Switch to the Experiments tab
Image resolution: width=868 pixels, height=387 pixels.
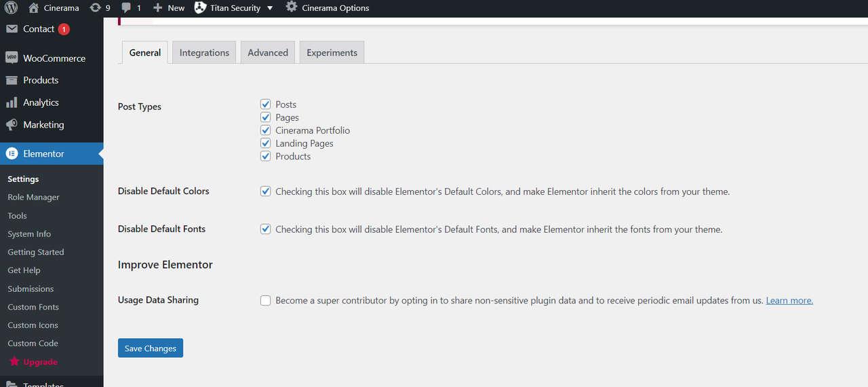pos(332,52)
